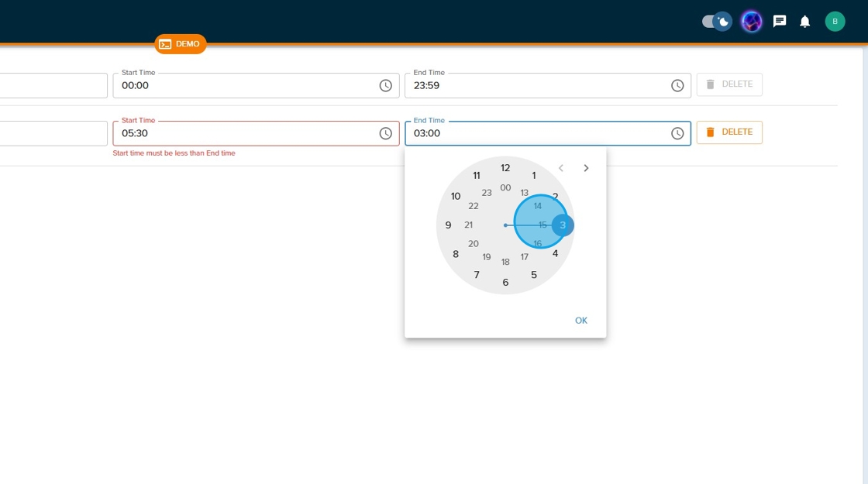
Task: Pick hour 18 on the inner clock ring
Action: 505,262
